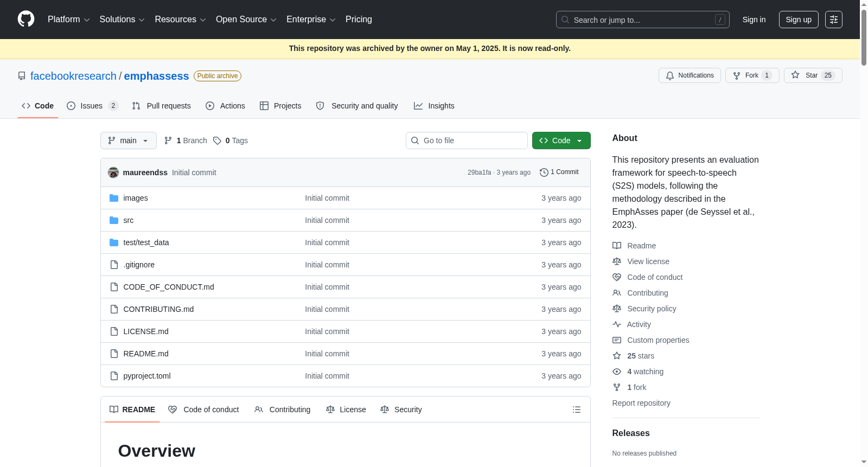This screenshot has width=868, height=467.
Task: Select the License readme tab
Action: click(x=346, y=410)
